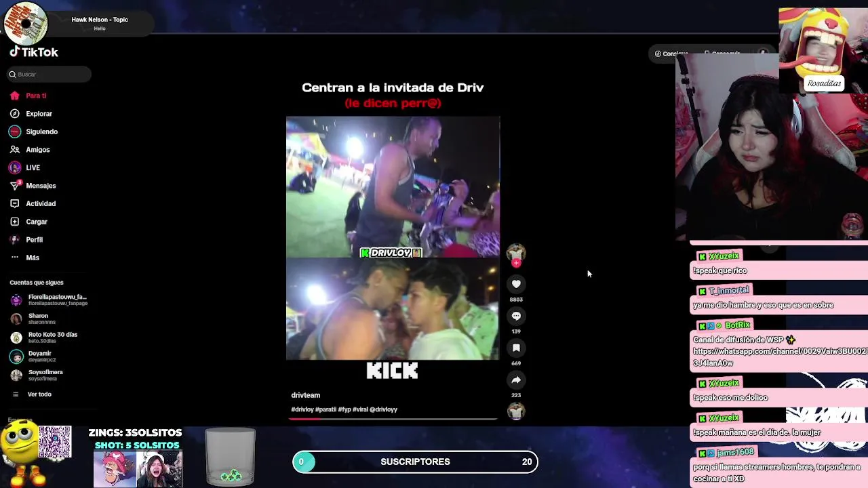Click the Explorar compass icon
868x488 pixels.
15,114
